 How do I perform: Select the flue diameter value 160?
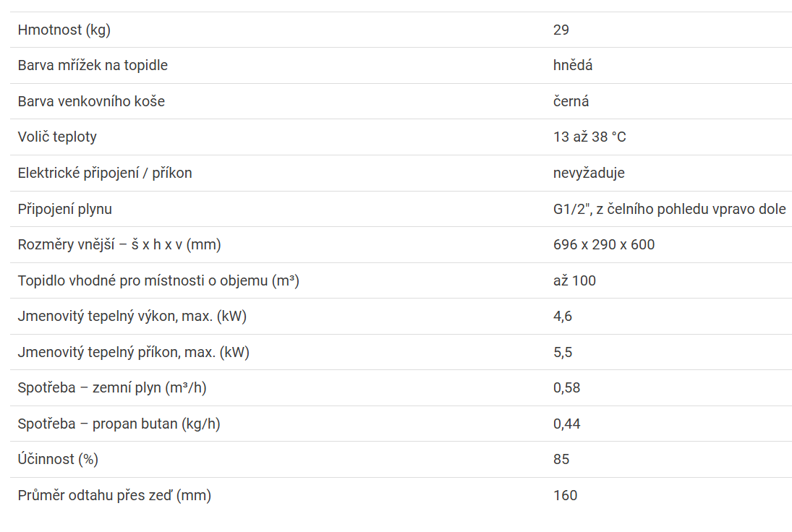pyautogui.click(x=565, y=495)
